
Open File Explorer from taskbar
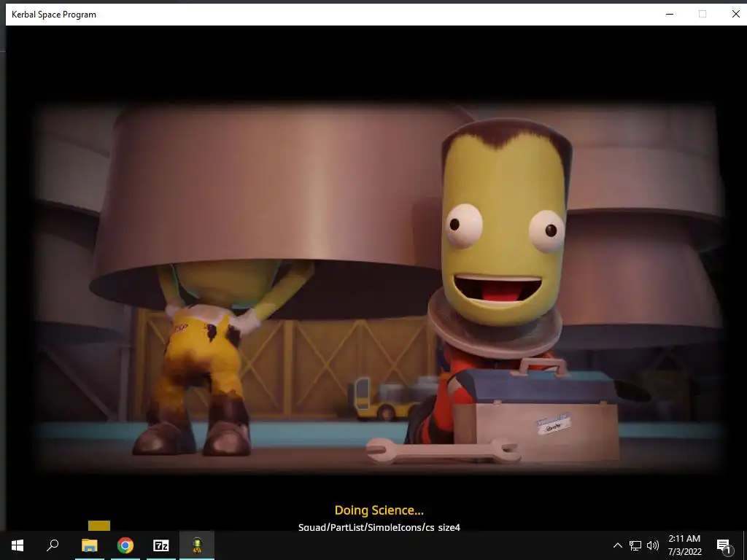tap(89, 545)
